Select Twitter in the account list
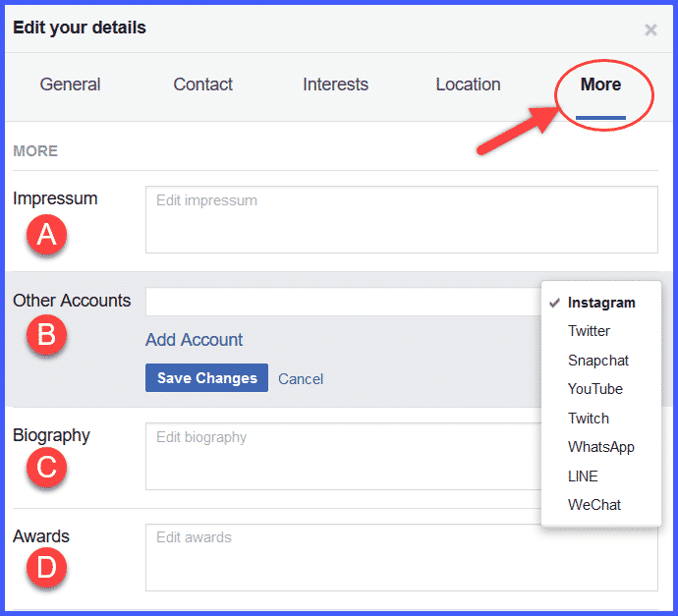The width and height of the screenshot is (678, 616). (589, 331)
